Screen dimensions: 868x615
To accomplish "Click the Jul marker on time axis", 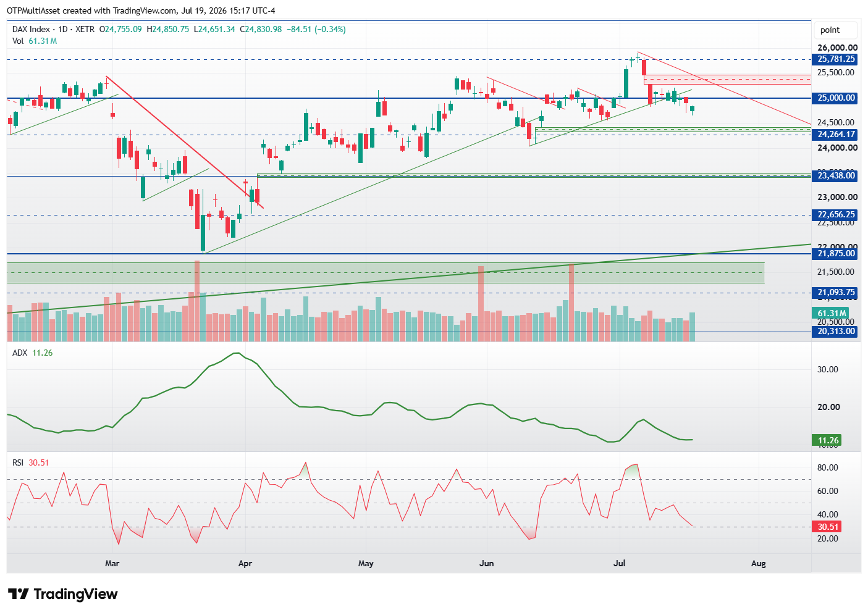I will (x=619, y=563).
